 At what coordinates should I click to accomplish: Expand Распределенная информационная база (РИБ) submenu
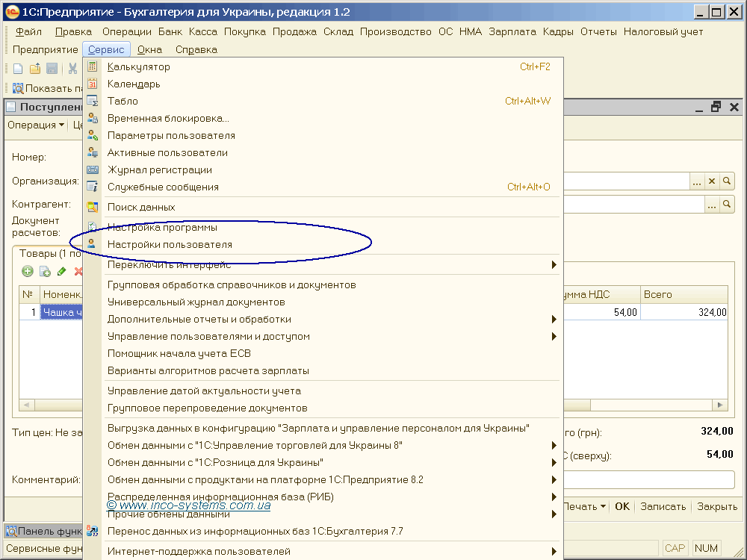[x=323, y=497]
